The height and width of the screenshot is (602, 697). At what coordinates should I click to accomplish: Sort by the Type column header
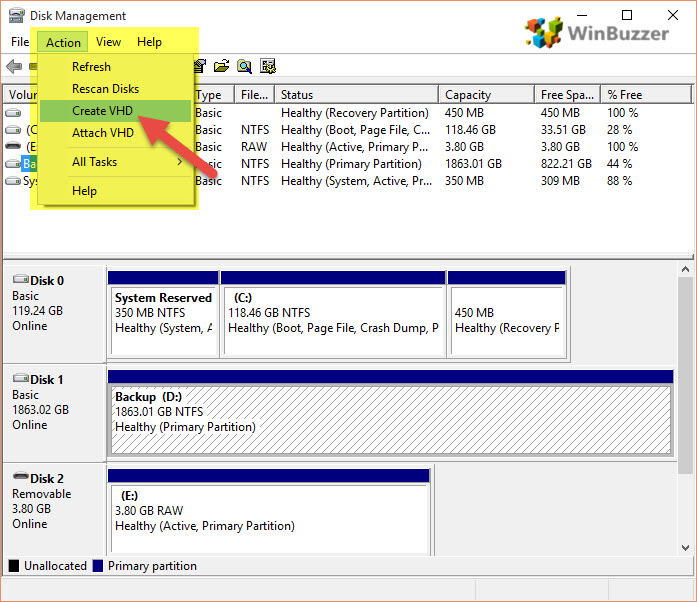point(213,94)
